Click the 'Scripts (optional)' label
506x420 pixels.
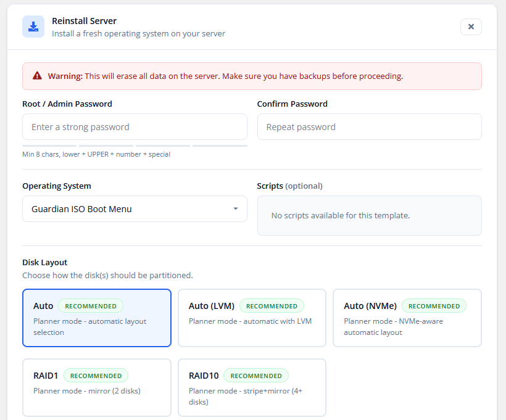(289, 186)
